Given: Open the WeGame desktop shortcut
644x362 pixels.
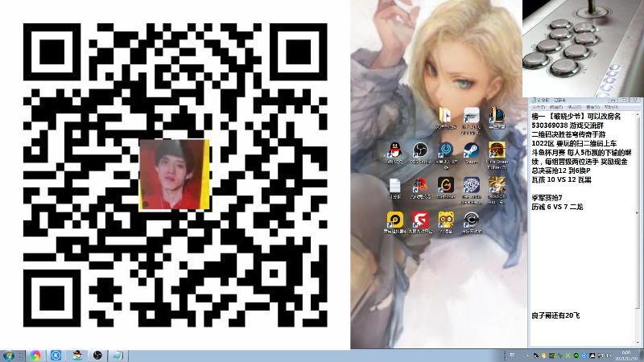Looking at the screenshot, I should coord(446,188).
